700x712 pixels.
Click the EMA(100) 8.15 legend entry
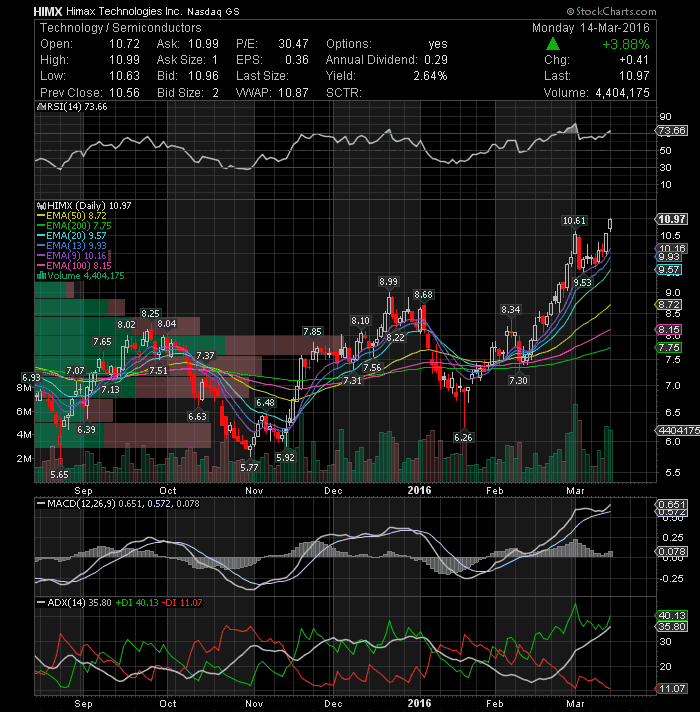(74, 266)
